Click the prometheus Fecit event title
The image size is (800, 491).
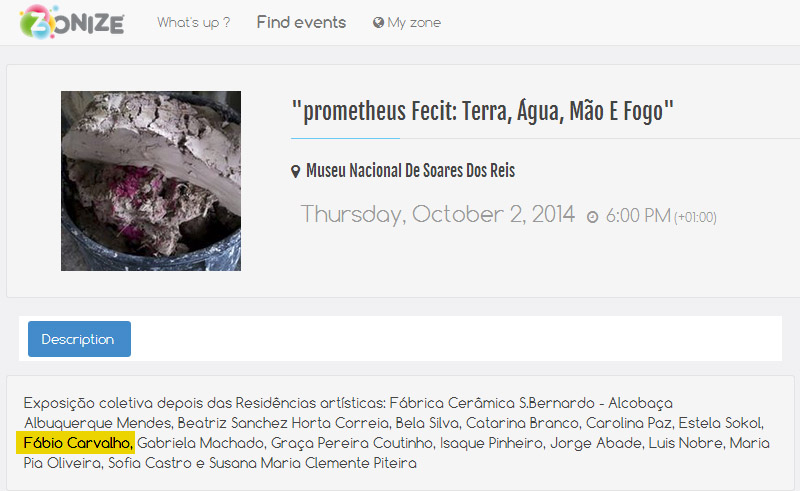click(x=483, y=112)
